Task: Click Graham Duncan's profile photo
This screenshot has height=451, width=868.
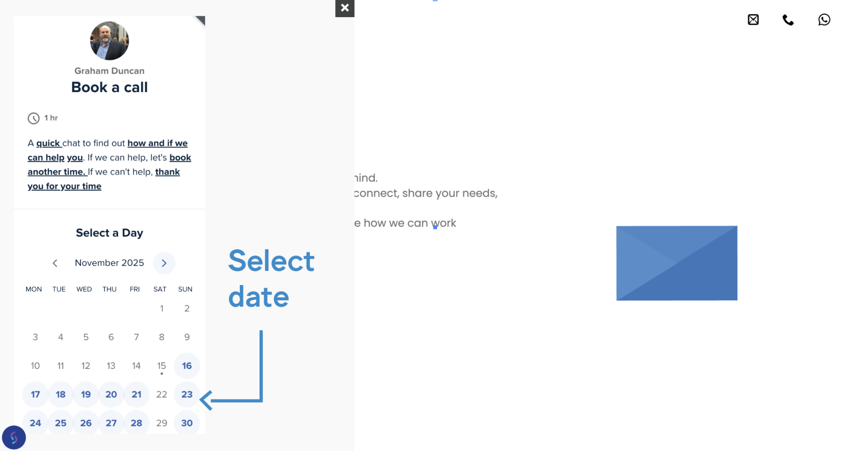Action: (109, 41)
